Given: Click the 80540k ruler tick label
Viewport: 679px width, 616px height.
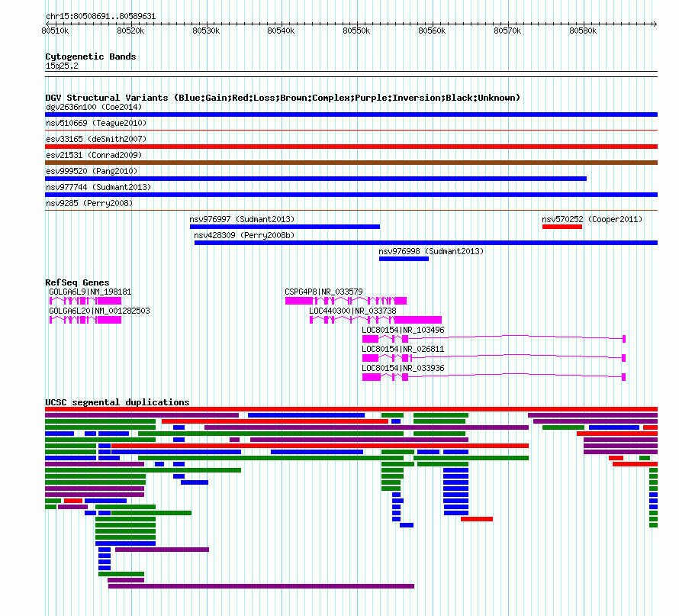Looking at the screenshot, I should pyautogui.click(x=281, y=31).
